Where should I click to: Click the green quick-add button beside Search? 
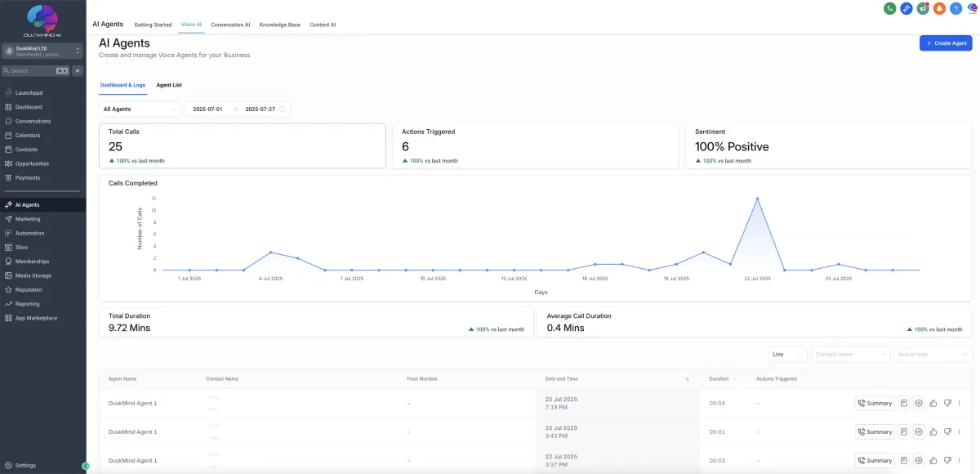coord(78,71)
